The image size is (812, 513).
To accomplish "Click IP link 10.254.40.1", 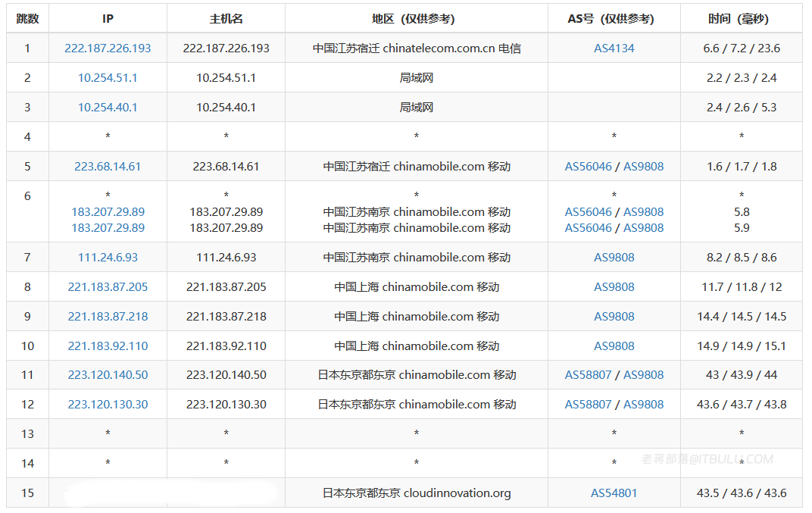I will point(108,108).
